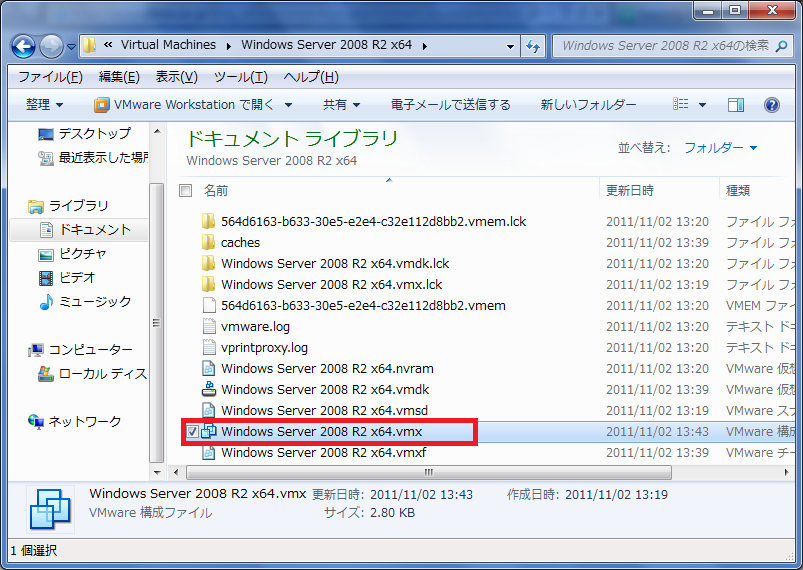
Task: Select ライブラリ in navigation pane
Action: [x=68, y=206]
